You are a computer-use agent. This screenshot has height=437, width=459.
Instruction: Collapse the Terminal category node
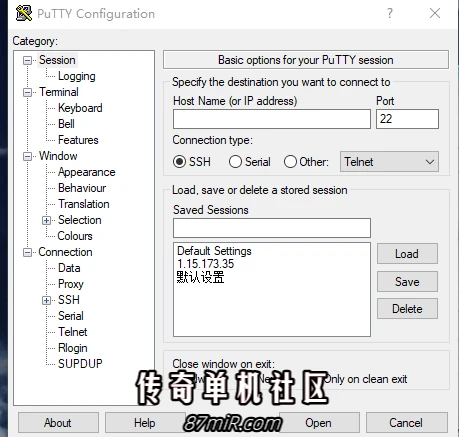point(27,92)
